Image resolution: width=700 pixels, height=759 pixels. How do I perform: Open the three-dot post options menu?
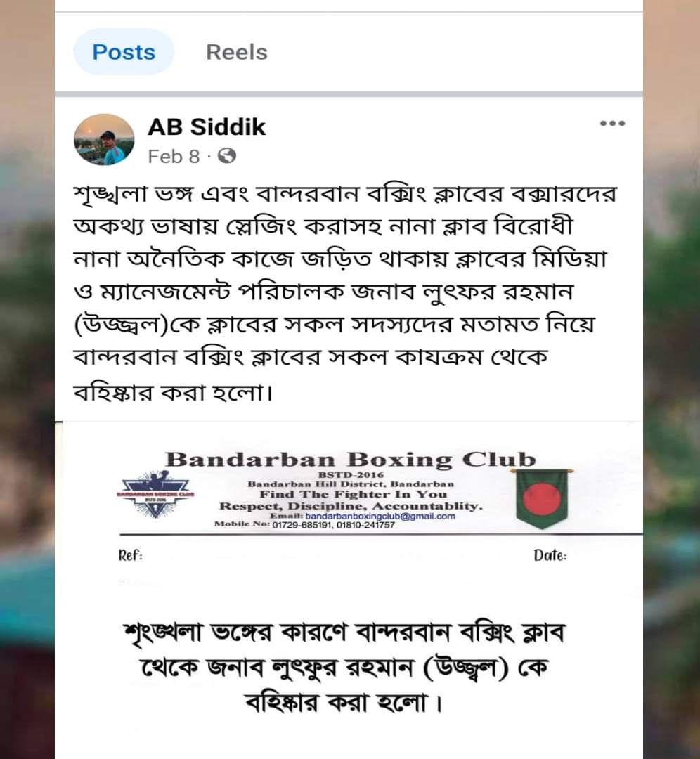[x=612, y=124]
